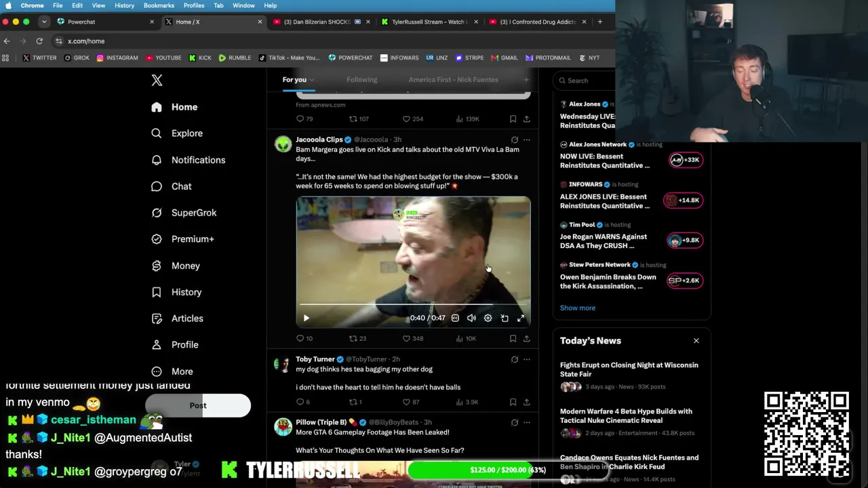
Task: Go to Profile in the X sidebar
Action: pyautogui.click(x=175, y=345)
